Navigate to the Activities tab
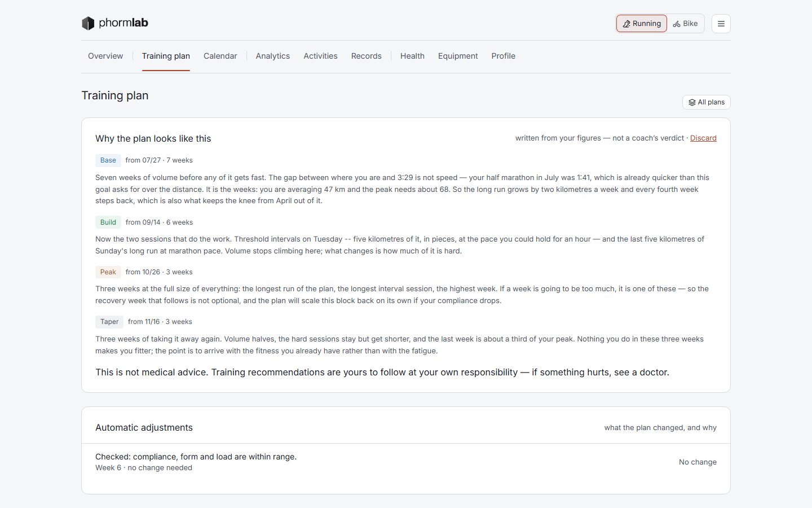 pos(320,56)
